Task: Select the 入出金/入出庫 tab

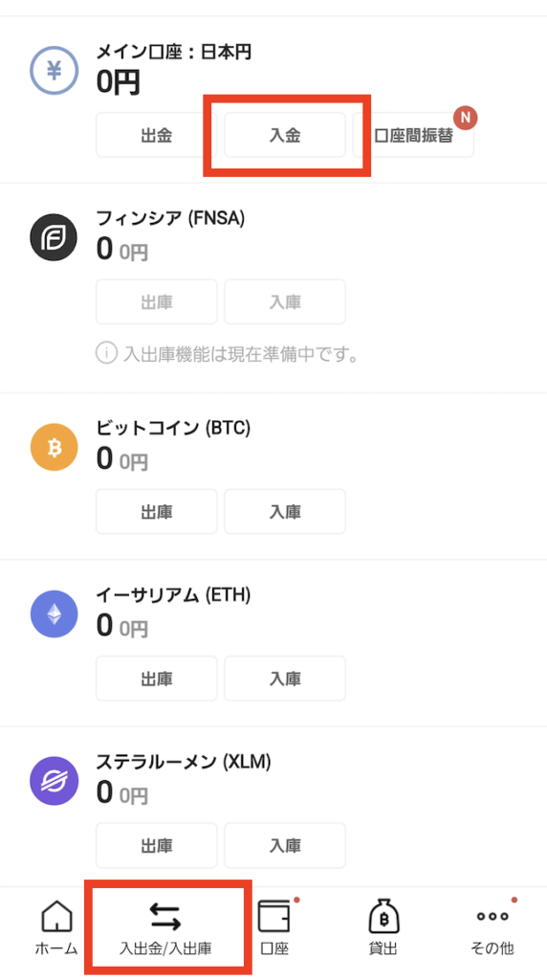Action: 165,928
